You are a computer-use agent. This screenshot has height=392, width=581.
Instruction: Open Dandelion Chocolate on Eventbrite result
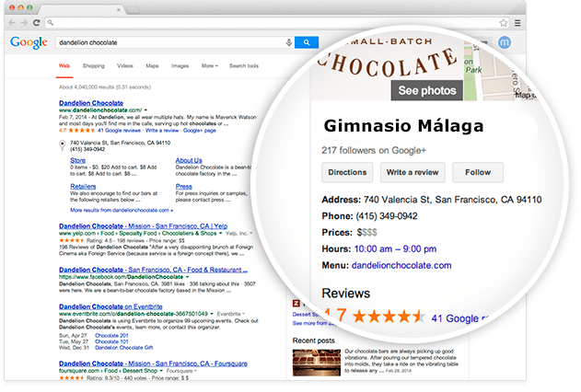click(x=110, y=306)
